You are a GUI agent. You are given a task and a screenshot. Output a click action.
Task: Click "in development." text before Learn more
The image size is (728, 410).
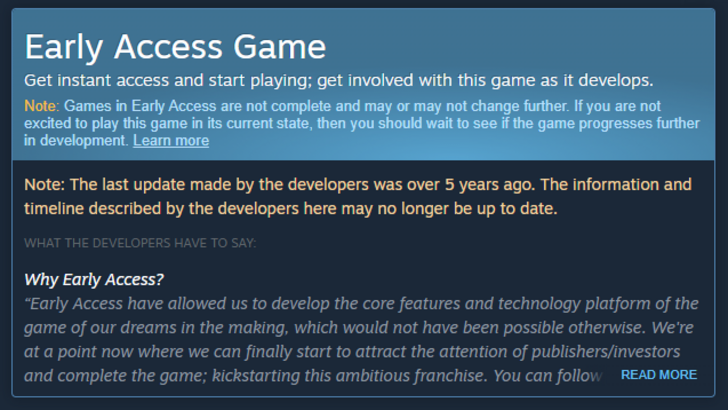pos(76,141)
